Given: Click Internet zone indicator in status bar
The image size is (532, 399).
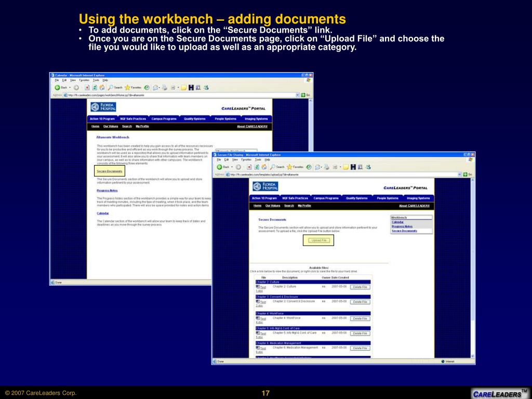Looking at the screenshot, I should click(448, 362).
